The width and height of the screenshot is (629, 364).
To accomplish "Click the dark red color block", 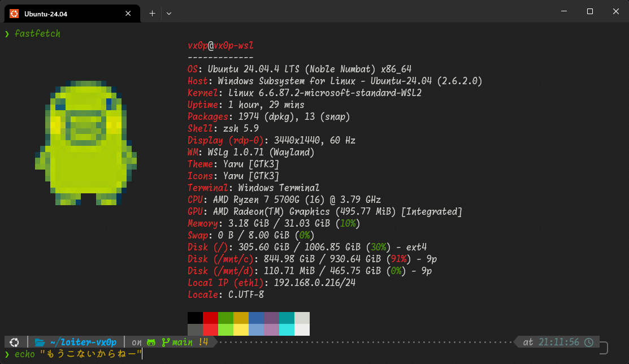I will point(211,318).
